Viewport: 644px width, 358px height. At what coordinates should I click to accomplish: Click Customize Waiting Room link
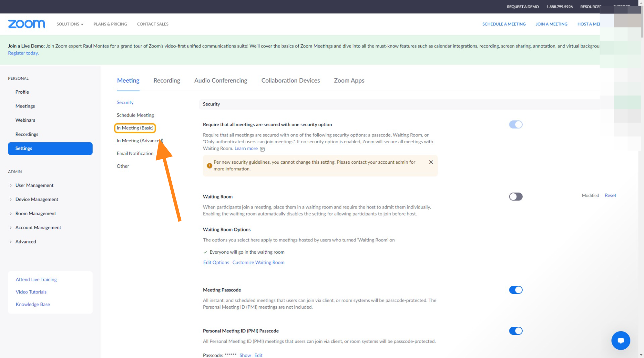click(258, 262)
